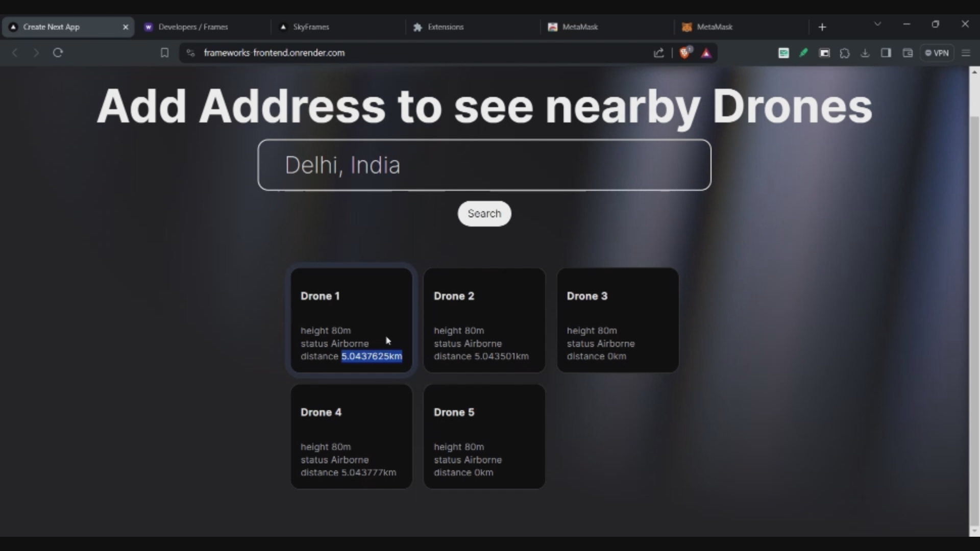
Task: Open the Downloads panel
Action: point(865,53)
